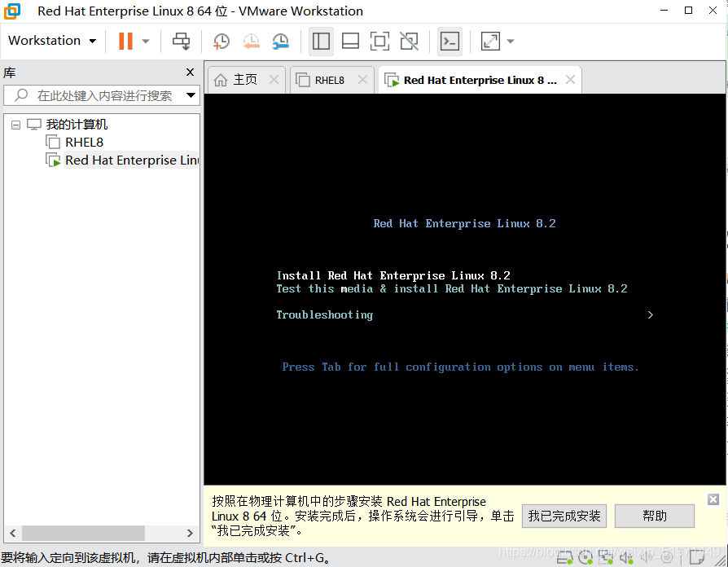The width and height of the screenshot is (728, 567).
Task: Dismiss the yellow install hint bar
Action: click(713, 499)
